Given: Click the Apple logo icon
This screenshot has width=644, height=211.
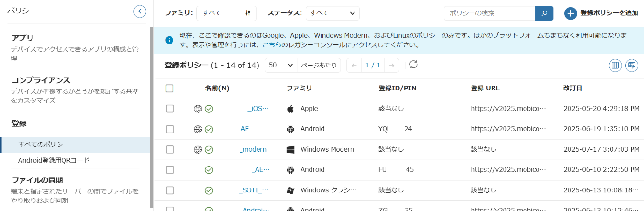Looking at the screenshot, I should [x=290, y=109].
